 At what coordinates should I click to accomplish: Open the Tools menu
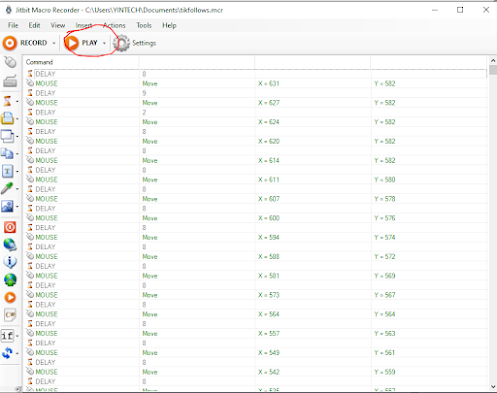[144, 25]
